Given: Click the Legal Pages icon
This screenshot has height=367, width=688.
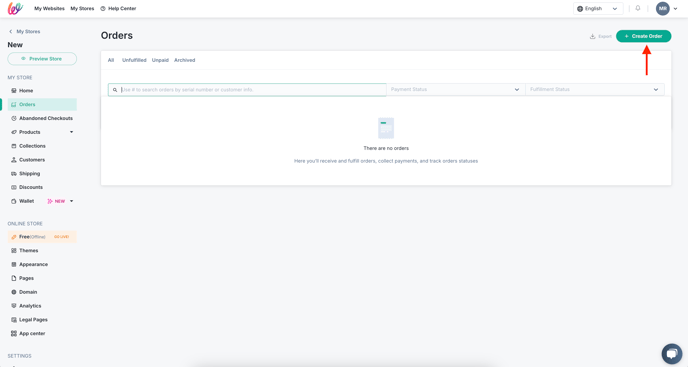Looking at the screenshot, I should [14, 320].
